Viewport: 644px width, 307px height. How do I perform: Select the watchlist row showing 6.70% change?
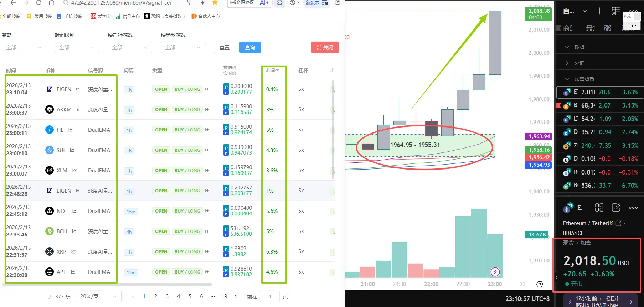[x=600, y=186]
